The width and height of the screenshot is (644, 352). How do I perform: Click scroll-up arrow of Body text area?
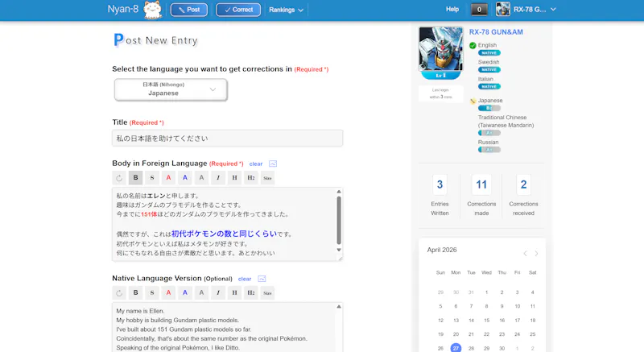coord(339,192)
